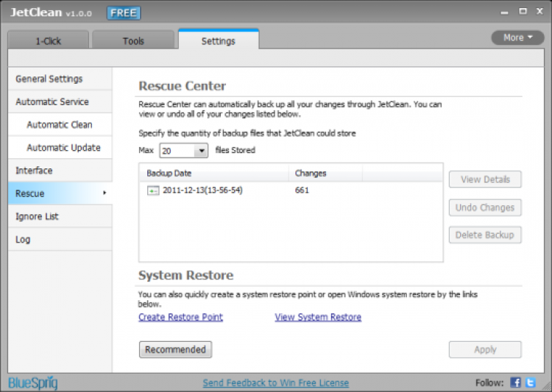The height and width of the screenshot is (392, 552).
Task: Open the Twitter follow icon
Action: [531, 382]
